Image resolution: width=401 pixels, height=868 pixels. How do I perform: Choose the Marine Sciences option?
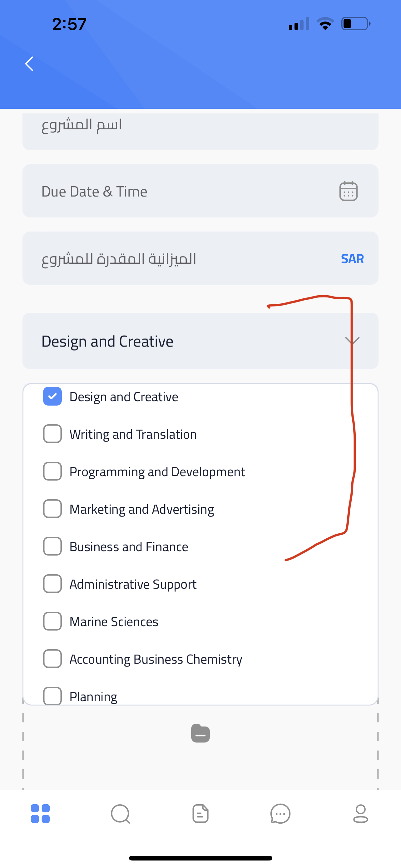pos(114,621)
